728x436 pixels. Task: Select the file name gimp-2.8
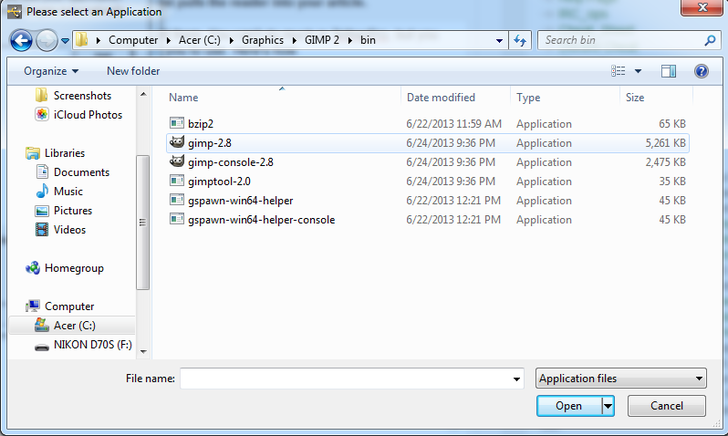point(209,143)
